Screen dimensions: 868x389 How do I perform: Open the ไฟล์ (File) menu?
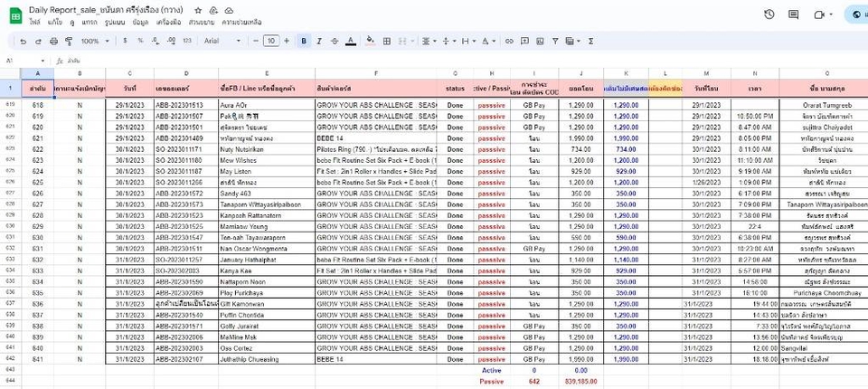coord(35,23)
